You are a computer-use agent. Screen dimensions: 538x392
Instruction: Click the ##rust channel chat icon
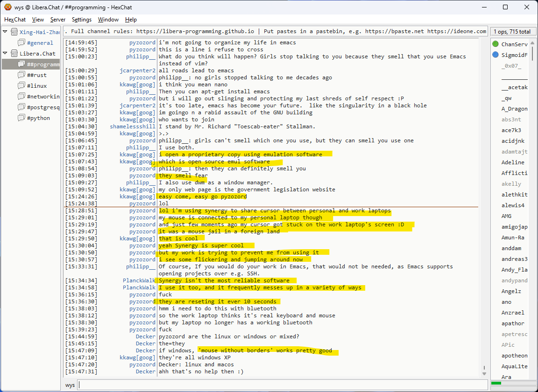[x=21, y=75]
